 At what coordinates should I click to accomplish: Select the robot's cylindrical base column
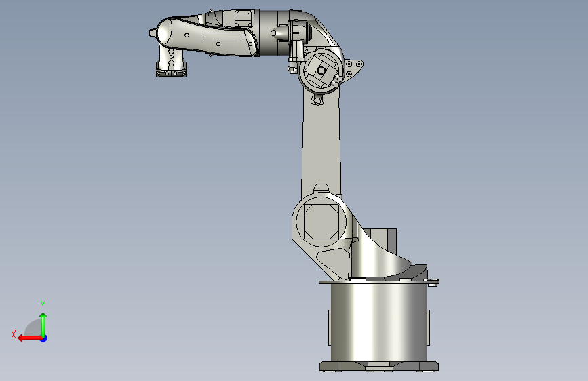click(378, 322)
